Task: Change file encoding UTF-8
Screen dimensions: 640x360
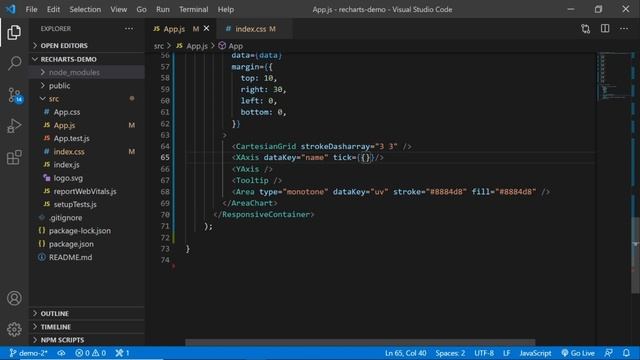Action: click(484, 353)
